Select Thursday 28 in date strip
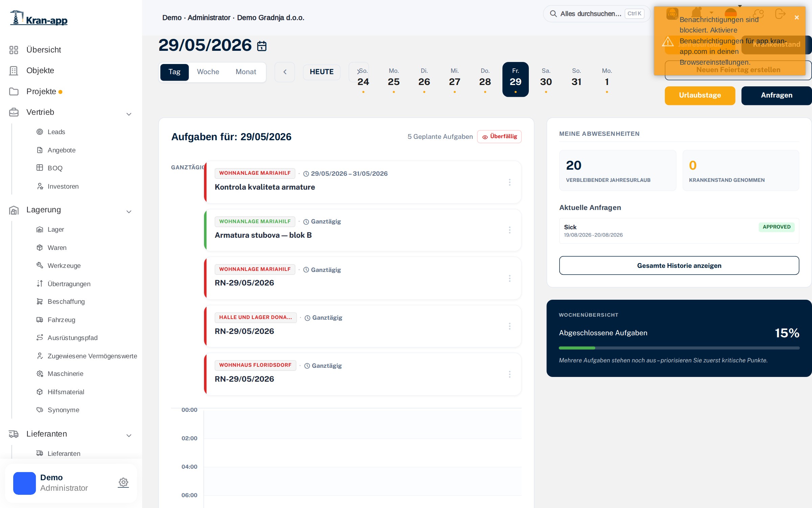The height and width of the screenshot is (508, 812). coord(485,80)
